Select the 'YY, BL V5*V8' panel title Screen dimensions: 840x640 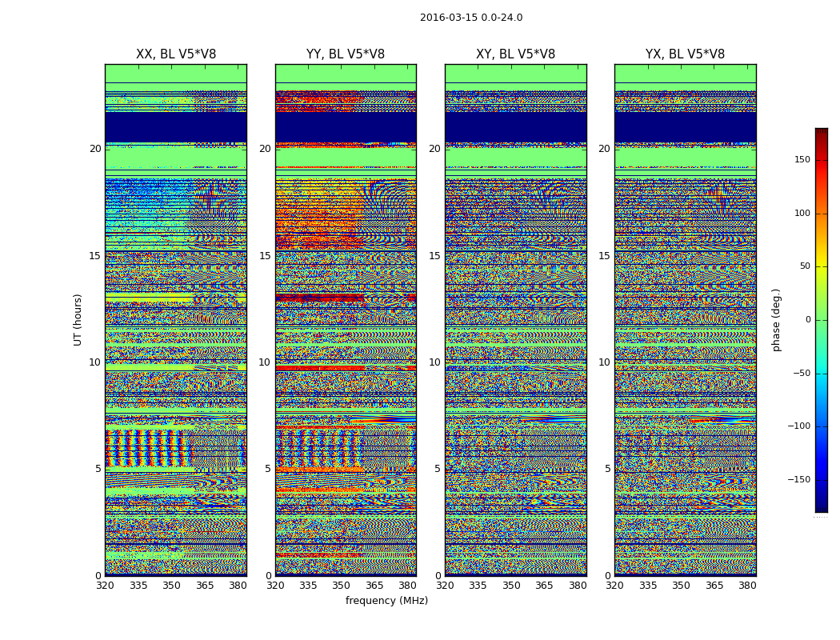point(346,54)
